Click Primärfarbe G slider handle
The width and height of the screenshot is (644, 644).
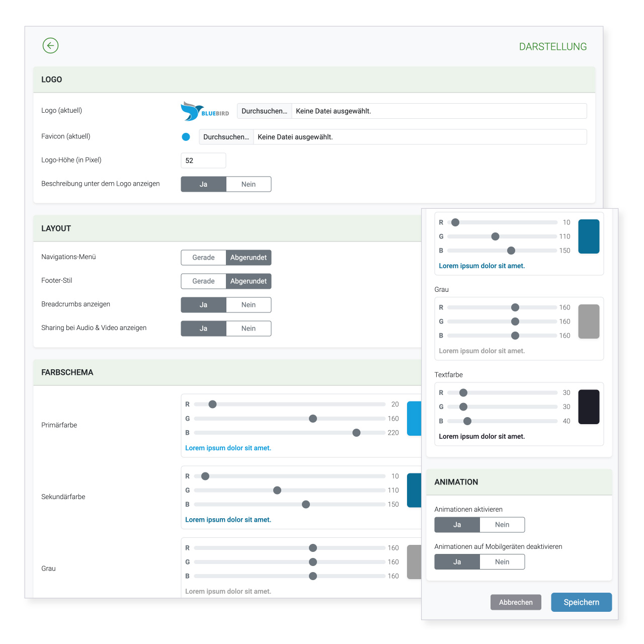(x=313, y=419)
